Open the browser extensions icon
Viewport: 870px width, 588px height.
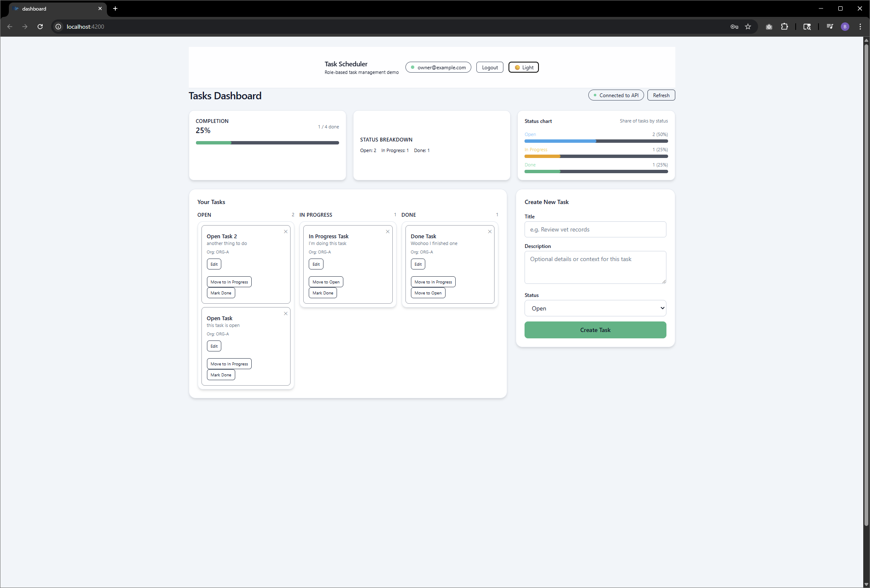[785, 26]
